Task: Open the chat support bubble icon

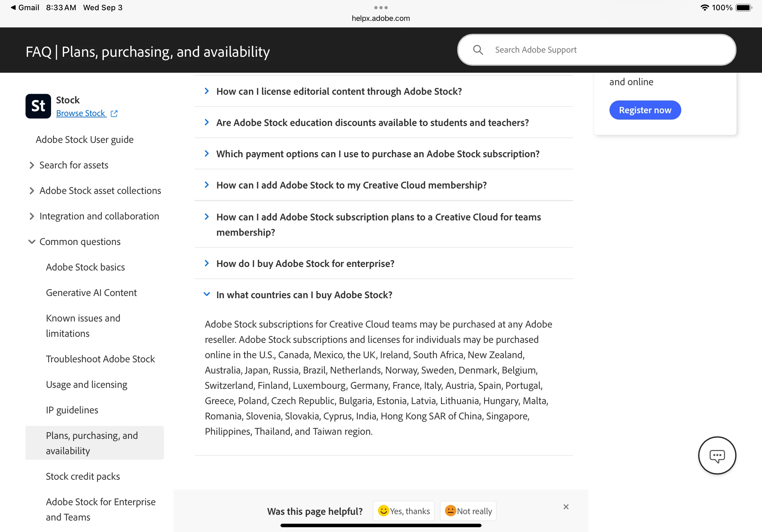Action: pos(717,455)
